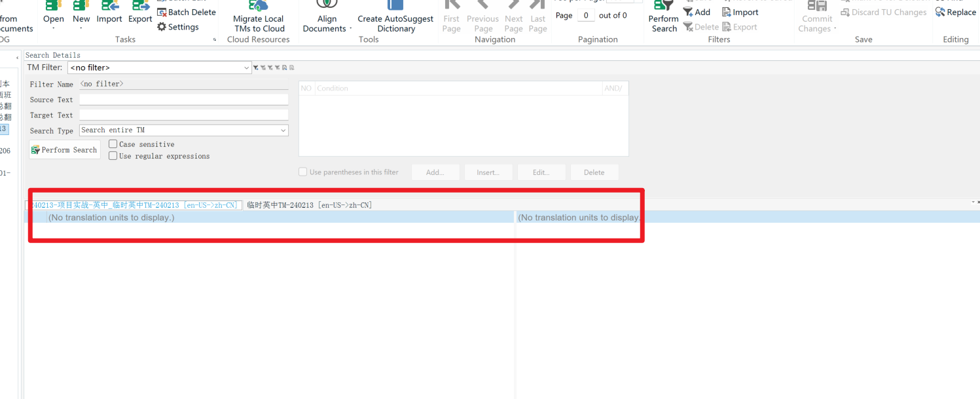The height and width of the screenshot is (399, 980).
Task: Click the Insert... condition button
Action: click(488, 172)
